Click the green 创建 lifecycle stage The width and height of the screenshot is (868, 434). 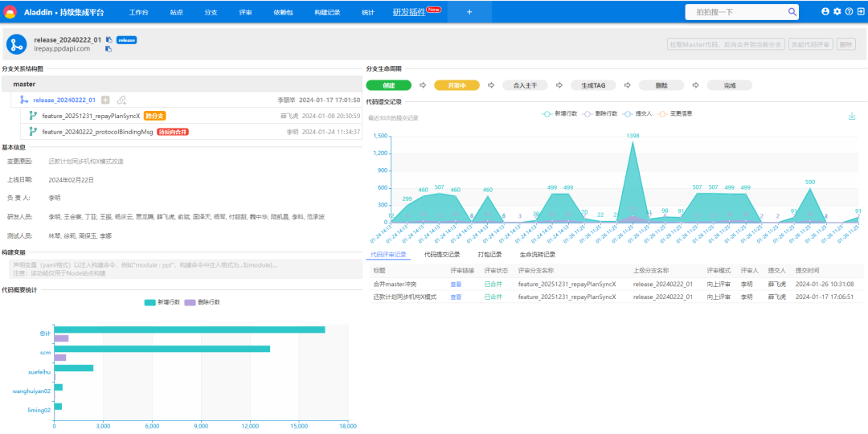[x=389, y=85]
